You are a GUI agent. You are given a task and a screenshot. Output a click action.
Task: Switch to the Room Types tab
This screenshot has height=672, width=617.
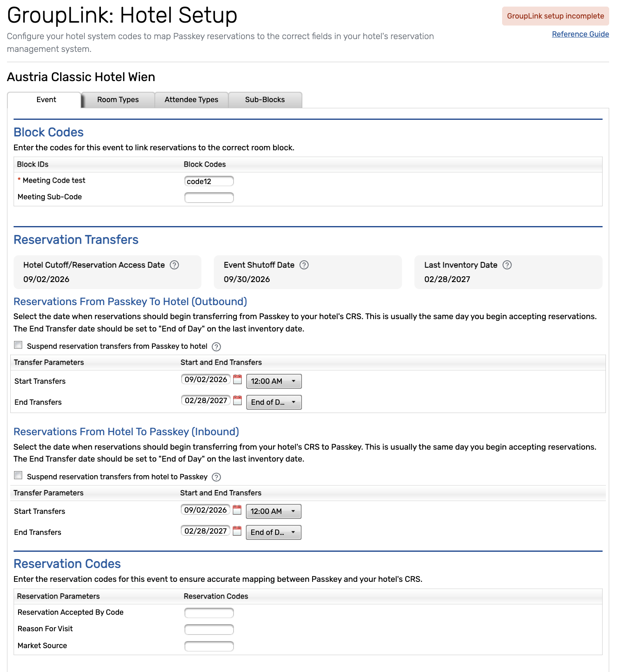point(118,100)
